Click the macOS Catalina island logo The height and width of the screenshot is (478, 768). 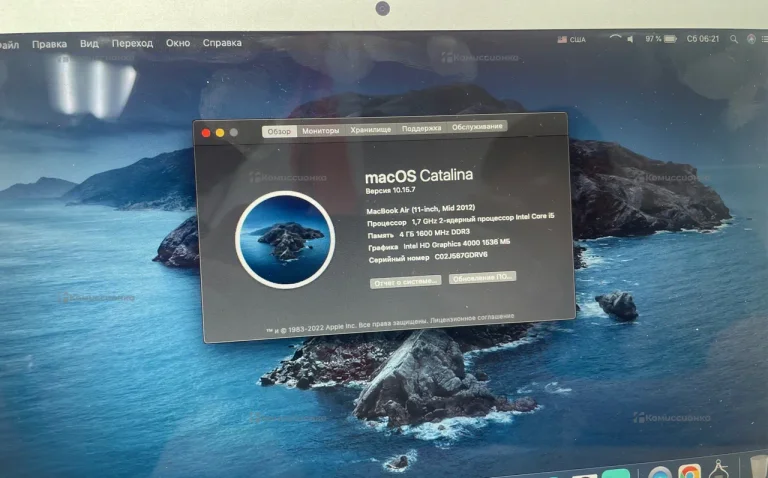[285, 239]
